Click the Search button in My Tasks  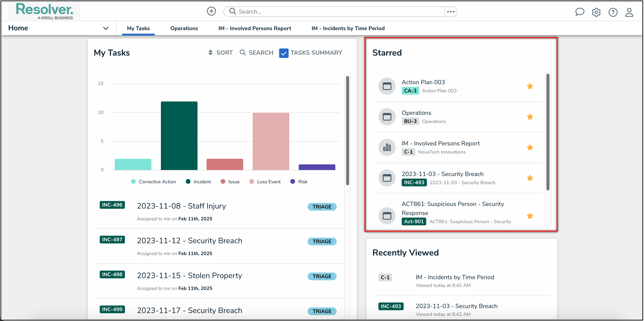click(257, 53)
